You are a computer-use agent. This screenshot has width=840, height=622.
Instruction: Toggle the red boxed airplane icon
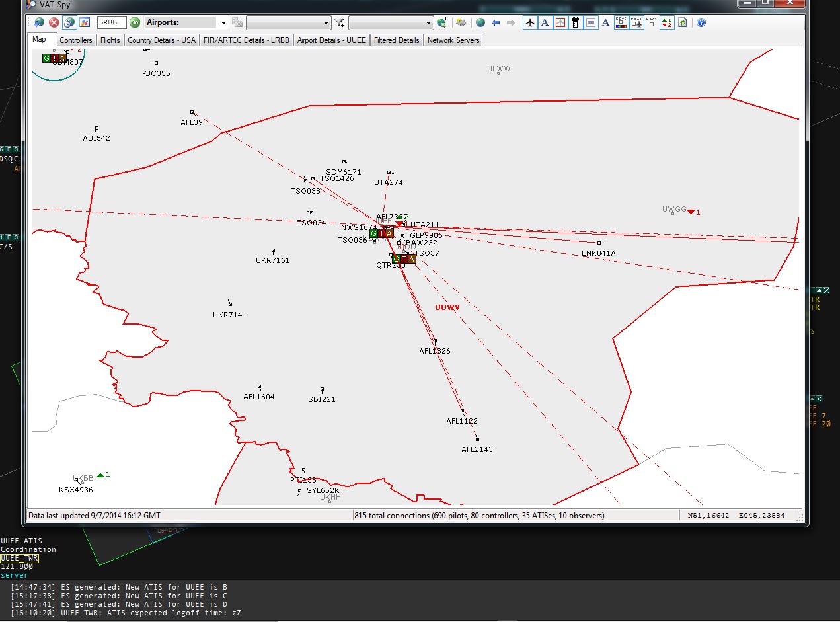(560, 22)
